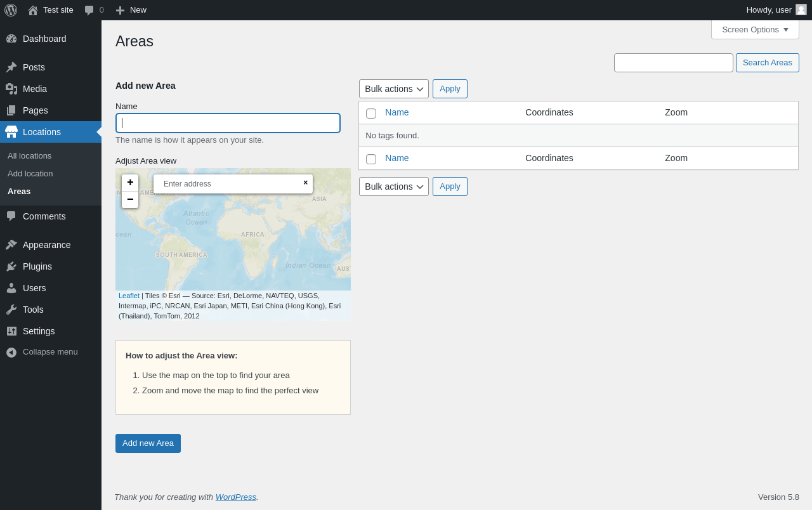Viewport: 812px width, 510px height.
Task: Close the map address search box
Action: point(305,183)
